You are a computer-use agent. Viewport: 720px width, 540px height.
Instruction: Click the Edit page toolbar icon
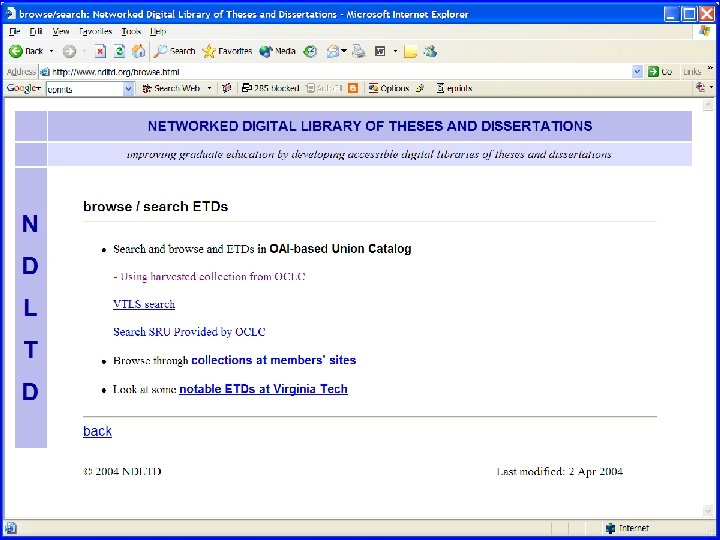point(380,51)
